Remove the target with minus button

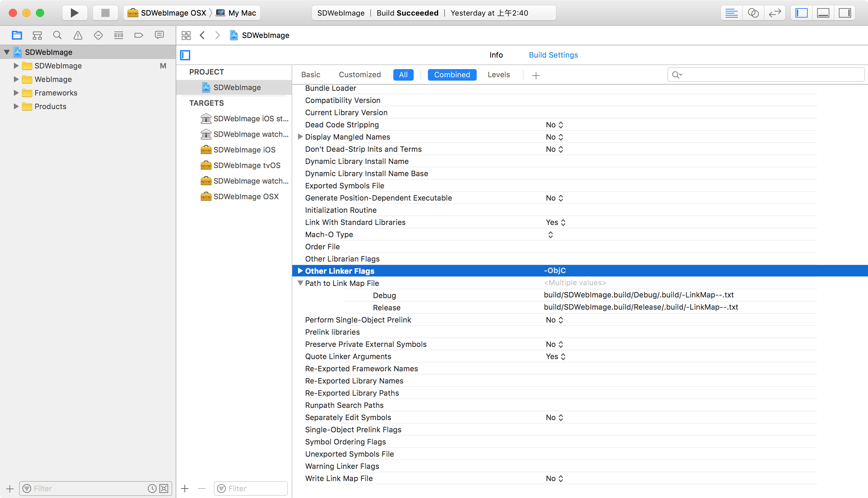coord(202,489)
